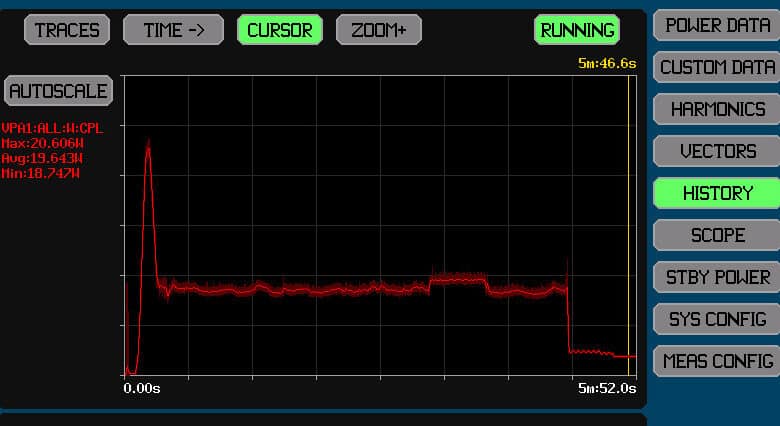780x426 pixels.
Task: Click the cursor time readout 5m:46.6s
Action: (607, 63)
